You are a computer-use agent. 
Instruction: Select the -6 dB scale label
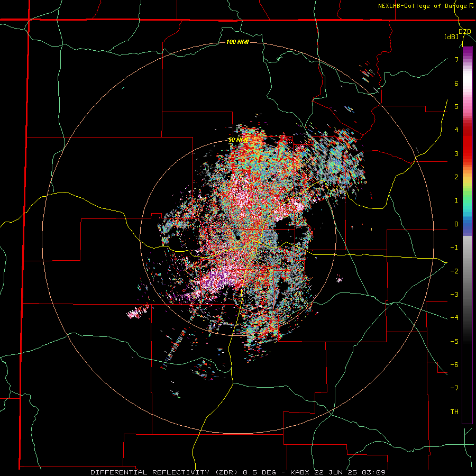454,364
